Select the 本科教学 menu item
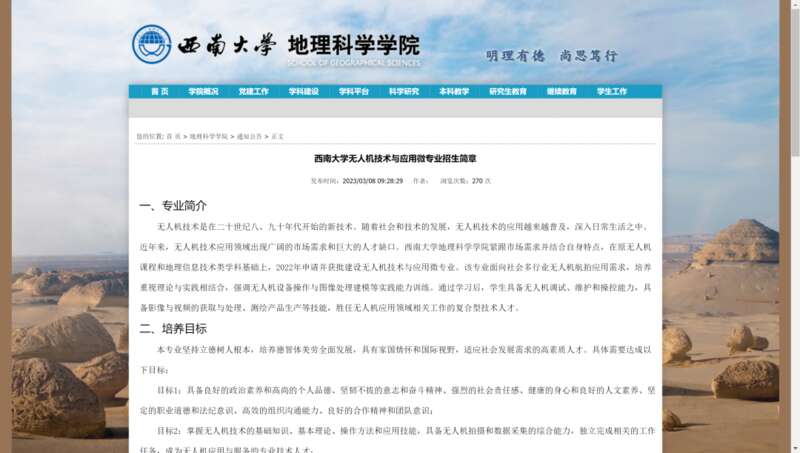800x453 pixels. pyautogui.click(x=453, y=91)
